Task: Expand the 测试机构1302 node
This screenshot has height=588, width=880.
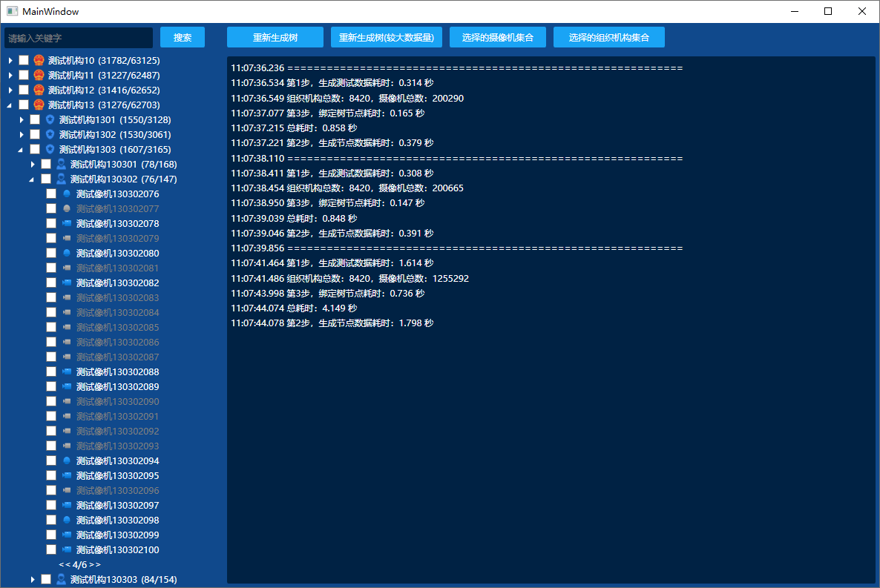Action: 22,135
